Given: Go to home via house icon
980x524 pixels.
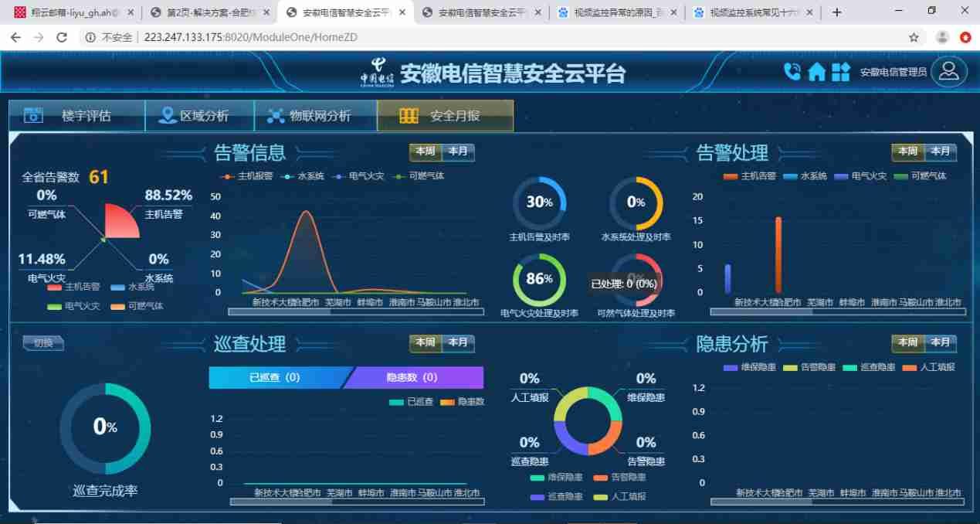Looking at the screenshot, I should click(x=816, y=72).
